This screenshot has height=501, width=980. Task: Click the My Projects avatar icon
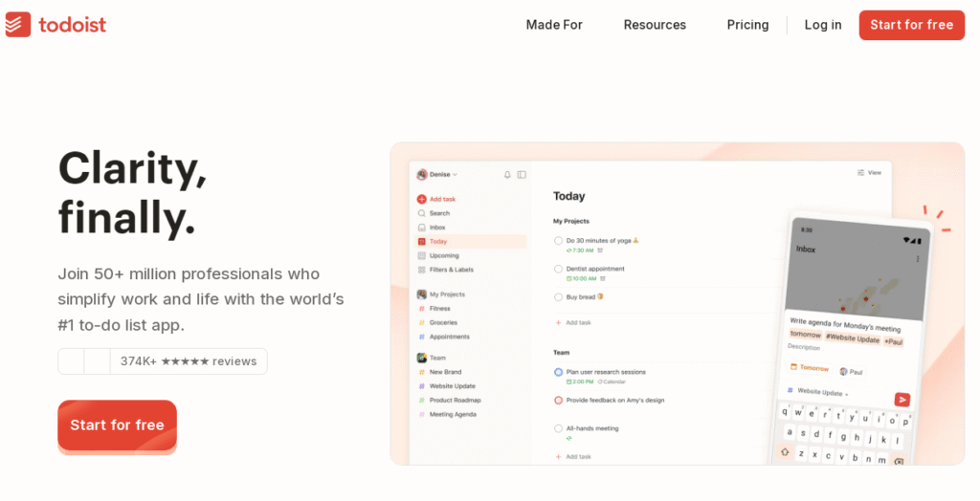[422, 294]
